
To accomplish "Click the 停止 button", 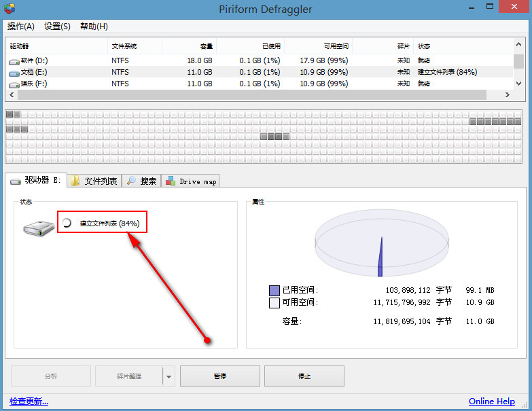I will tap(304, 376).
